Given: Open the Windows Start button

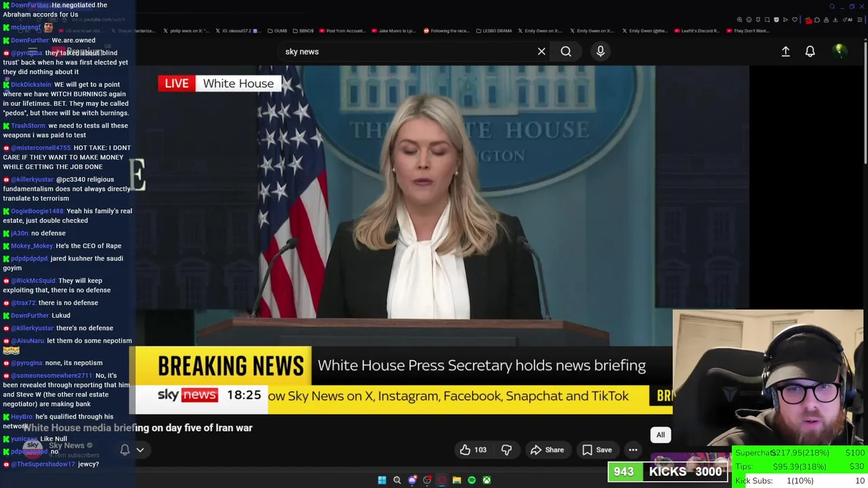Looking at the screenshot, I should coord(382,480).
